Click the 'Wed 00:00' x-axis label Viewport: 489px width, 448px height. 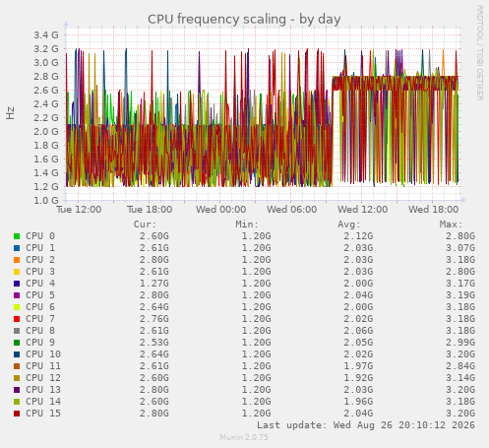pyautogui.click(x=220, y=210)
